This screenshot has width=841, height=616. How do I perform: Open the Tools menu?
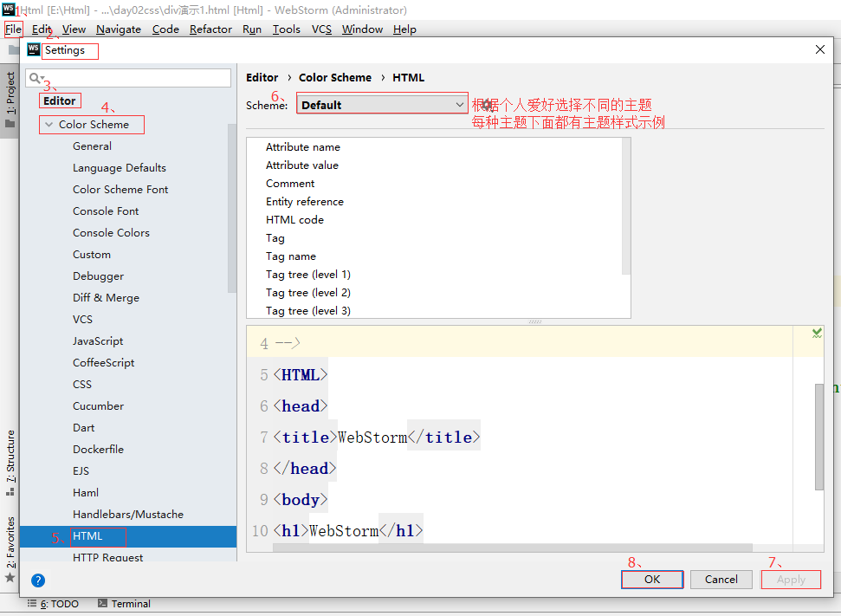[x=286, y=29]
